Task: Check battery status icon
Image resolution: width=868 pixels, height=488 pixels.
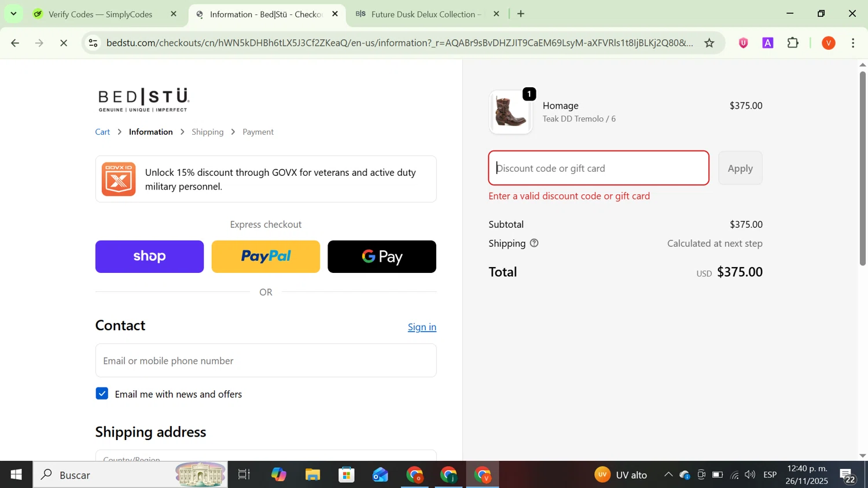Action: (718, 475)
